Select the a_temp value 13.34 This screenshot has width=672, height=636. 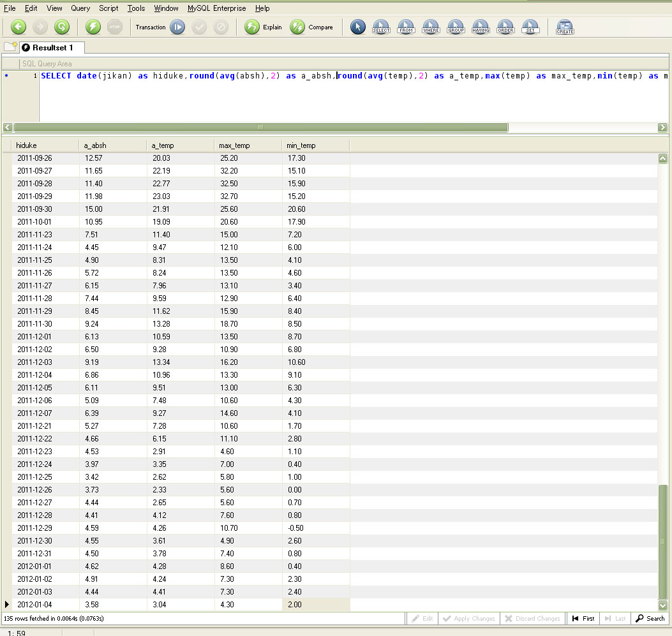click(x=181, y=362)
